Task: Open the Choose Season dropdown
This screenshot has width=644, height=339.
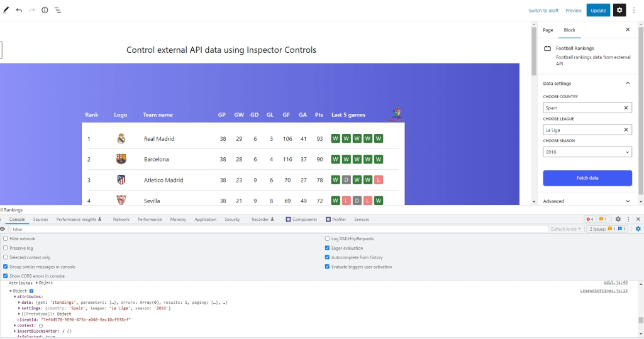Action: (x=587, y=152)
